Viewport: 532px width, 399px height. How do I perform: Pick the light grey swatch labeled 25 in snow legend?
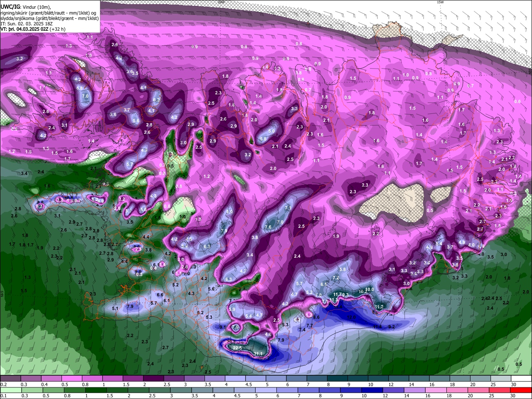501,378
